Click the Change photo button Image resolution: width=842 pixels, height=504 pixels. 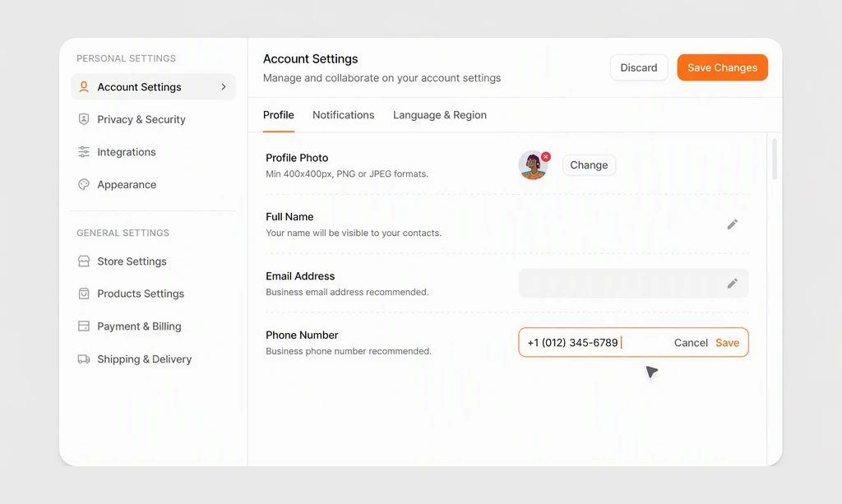pos(589,164)
